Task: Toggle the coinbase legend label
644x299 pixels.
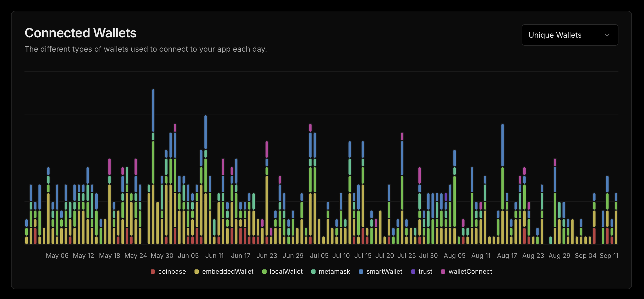Action: [x=172, y=272]
